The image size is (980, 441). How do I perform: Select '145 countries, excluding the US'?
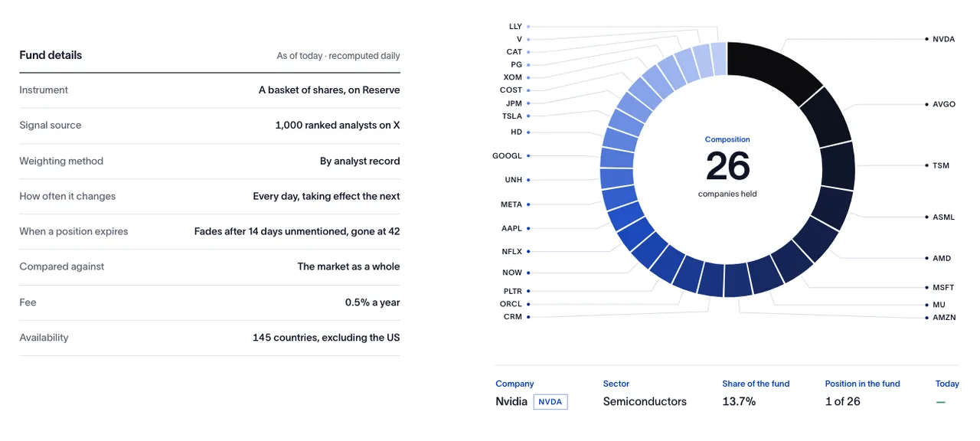326,338
